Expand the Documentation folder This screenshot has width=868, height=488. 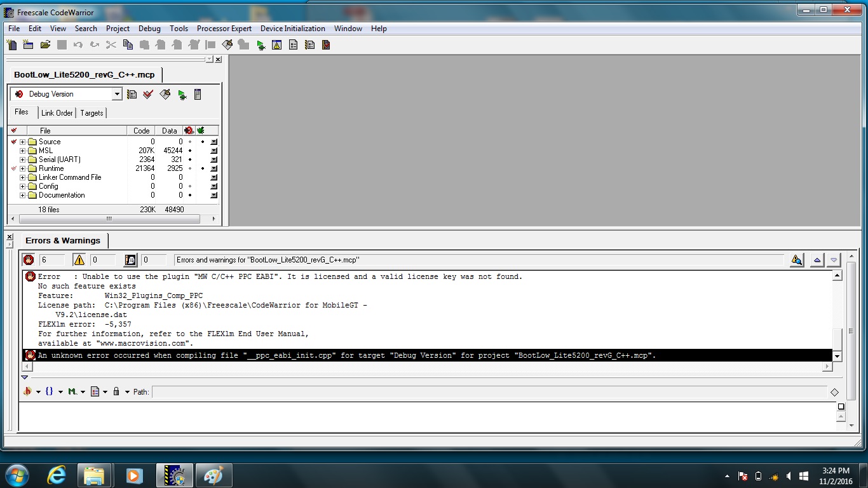23,195
